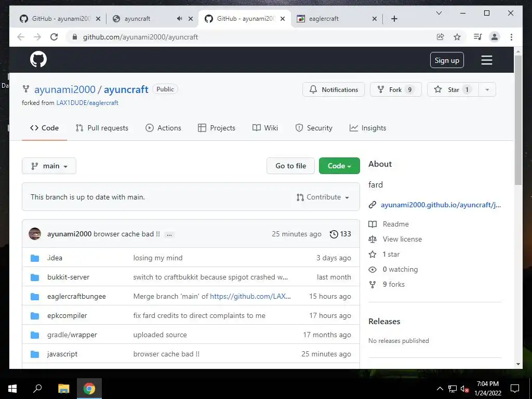Expand the green Code dropdown button

tap(339, 166)
